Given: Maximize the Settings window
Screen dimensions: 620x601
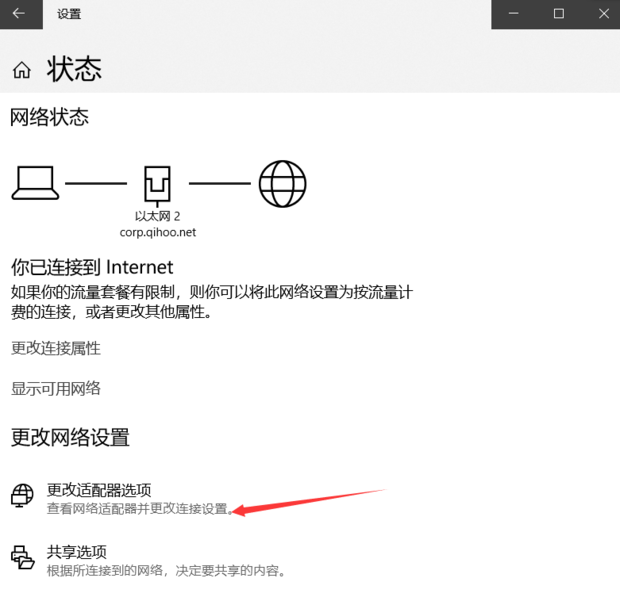Looking at the screenshot, I should coord(559,14).
